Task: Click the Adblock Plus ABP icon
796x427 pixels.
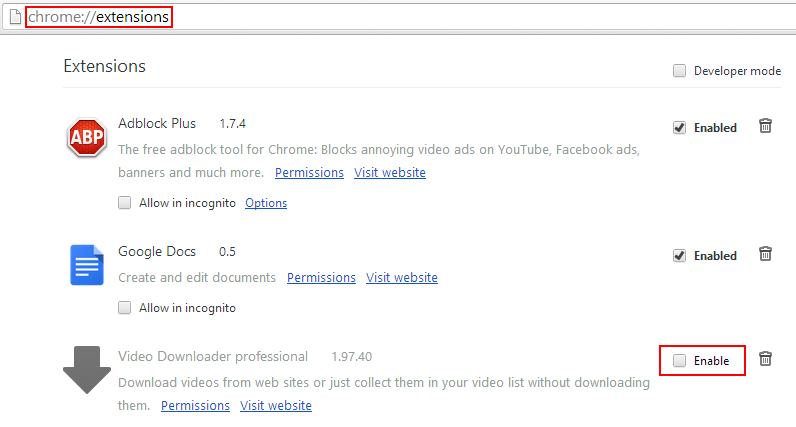Action: [87, 137]
